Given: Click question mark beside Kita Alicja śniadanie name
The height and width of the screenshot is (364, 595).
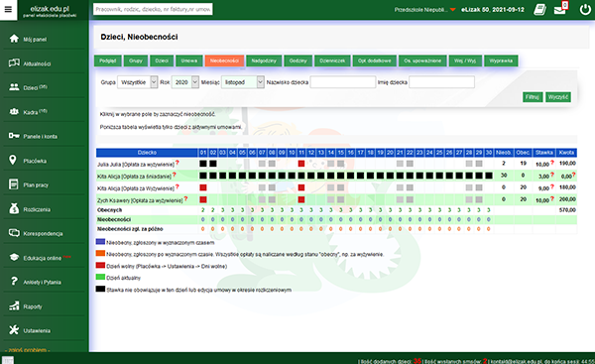Looking at the screenshot, I should pyautogui.click(x=175, y=175).
